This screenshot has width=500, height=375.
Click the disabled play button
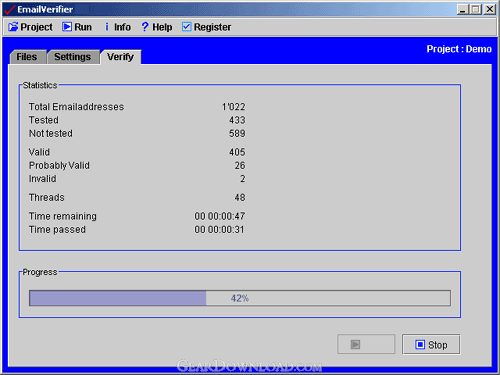[x=366, y=344]
